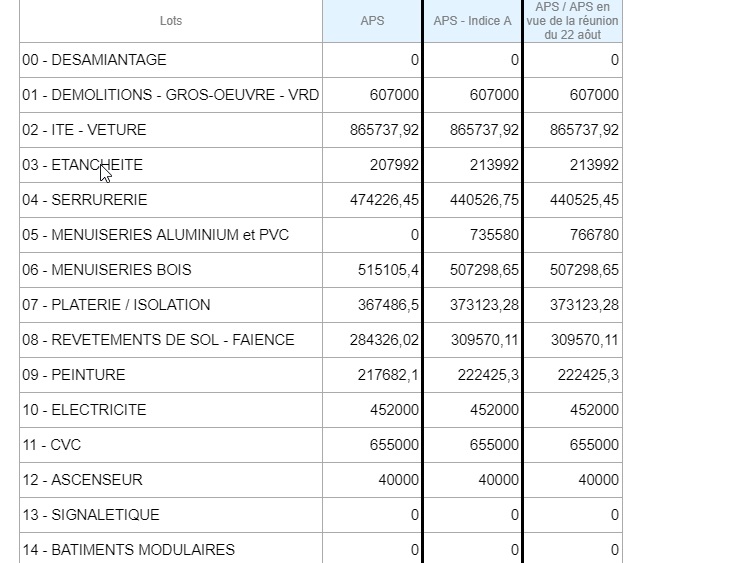
Task: Click the APS column header
Action: [x=372, y=21]
